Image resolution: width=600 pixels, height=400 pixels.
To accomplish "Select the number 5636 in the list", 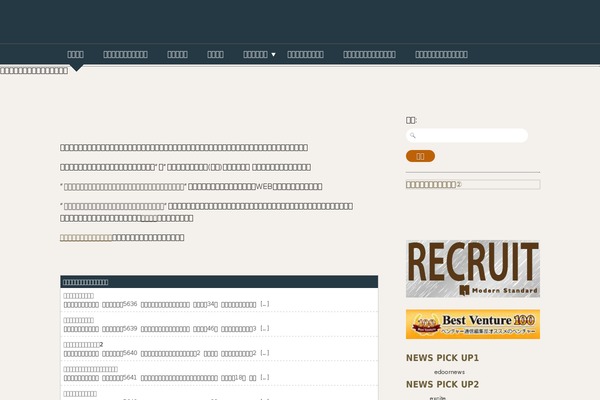I will point(130,304).
